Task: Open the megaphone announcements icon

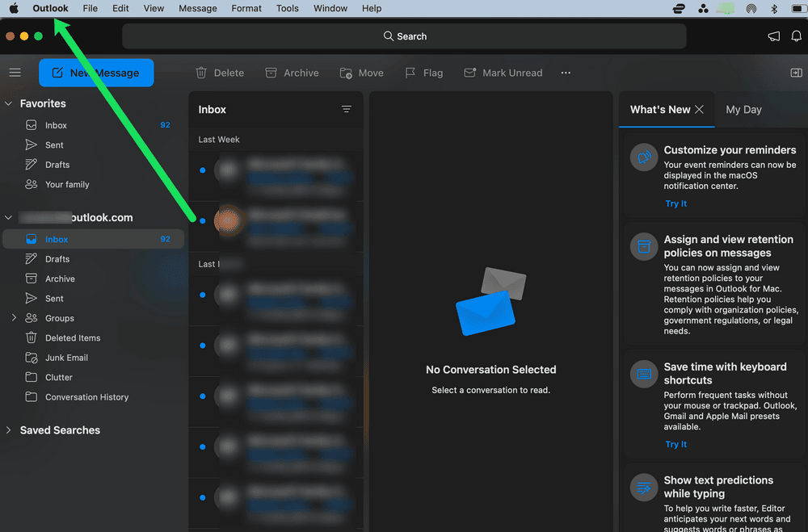Action: [774, 36]
